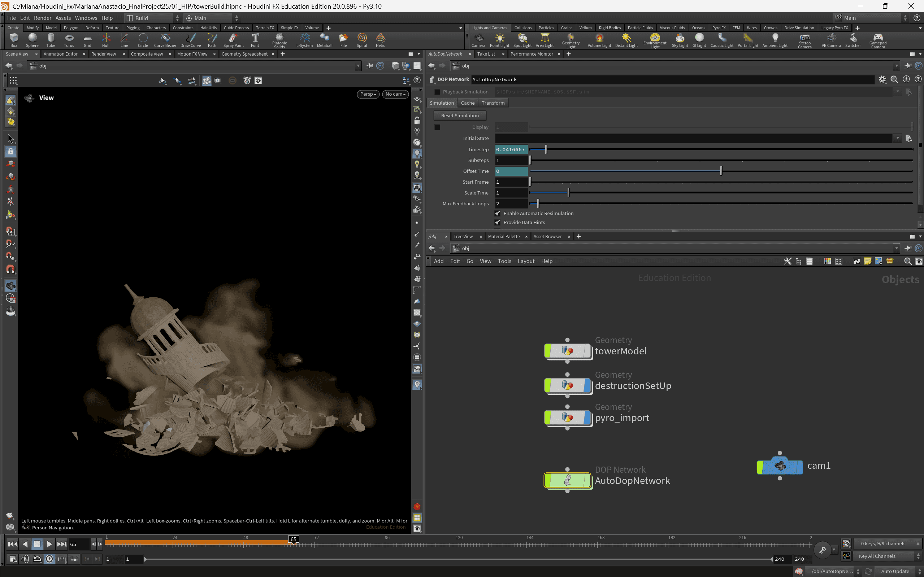This screenshot has width=924, height=577.
Task: Click the Scale Time slider handle
Action: pyautogui.click(x=568, y=193)
